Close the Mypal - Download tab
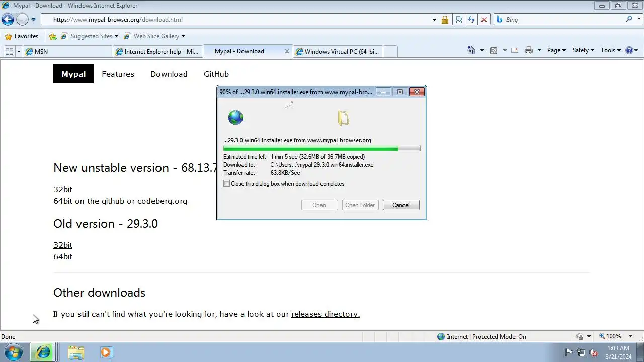 point(287,51)
